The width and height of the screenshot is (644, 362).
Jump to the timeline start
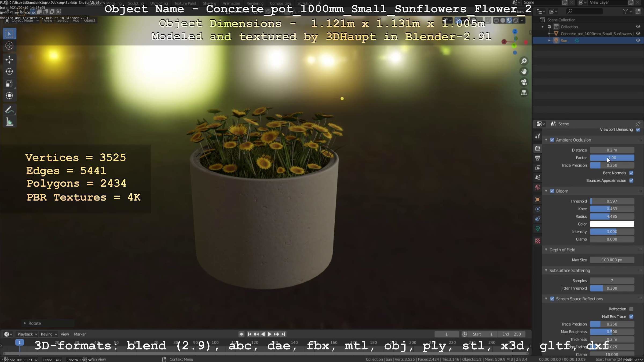250,334
